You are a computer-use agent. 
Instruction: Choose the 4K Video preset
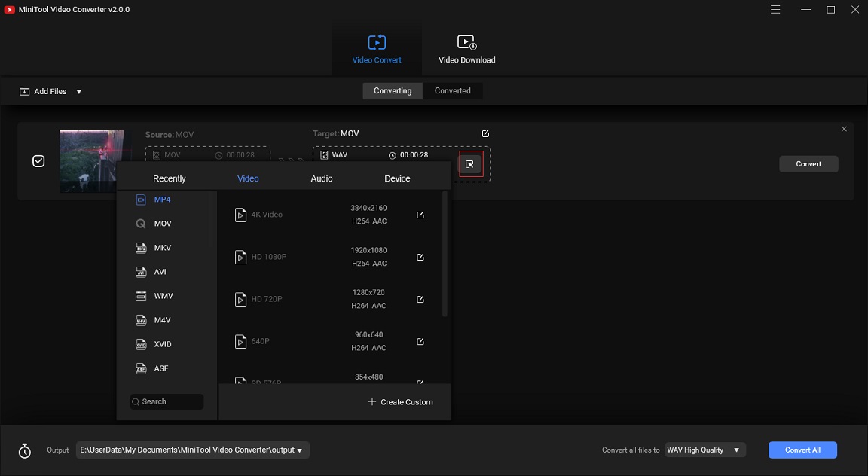(330, 215)
